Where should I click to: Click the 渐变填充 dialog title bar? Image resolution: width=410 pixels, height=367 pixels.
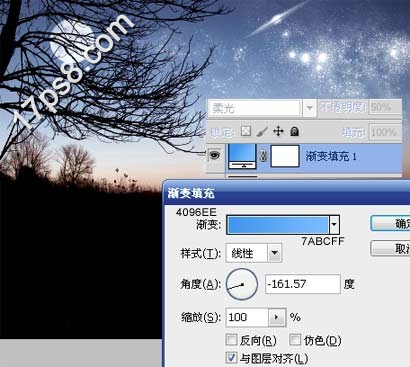287,193
